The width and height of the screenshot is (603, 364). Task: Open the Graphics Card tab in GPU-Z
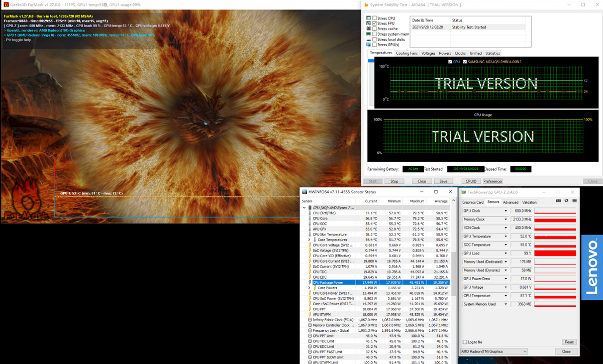(473, 202)
